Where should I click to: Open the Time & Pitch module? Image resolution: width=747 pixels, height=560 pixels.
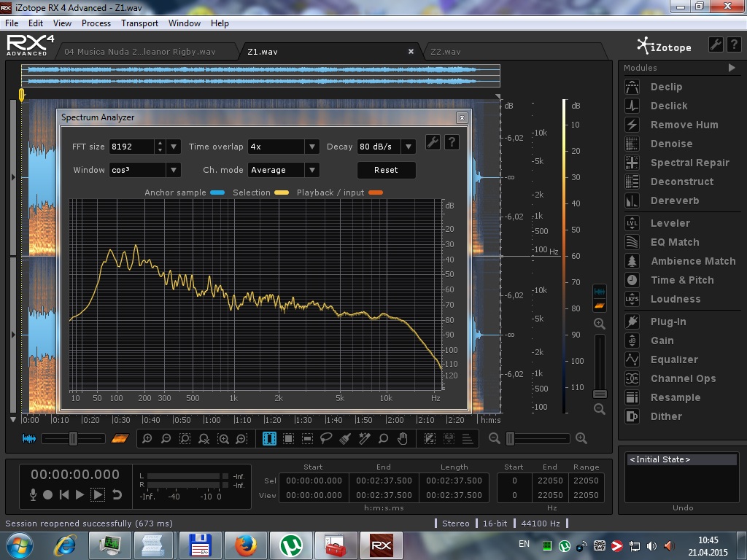[682, 280]
